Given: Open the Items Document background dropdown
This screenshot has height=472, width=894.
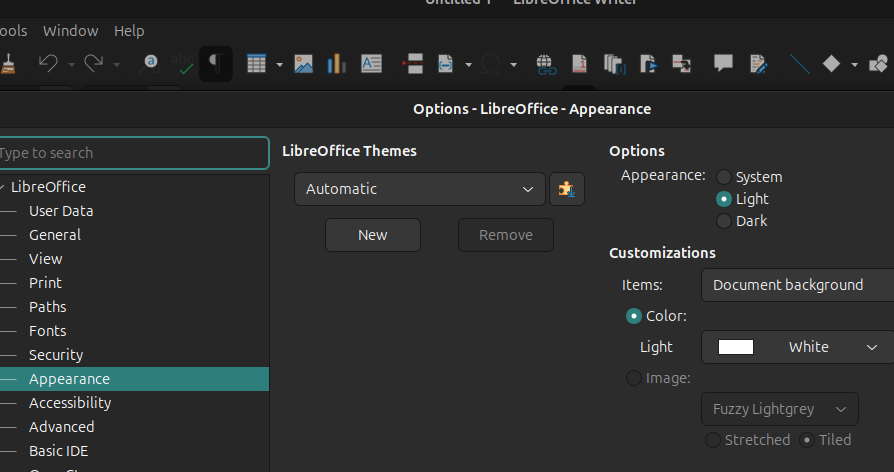Looking at the screenshot, I should tap(797, 285).
